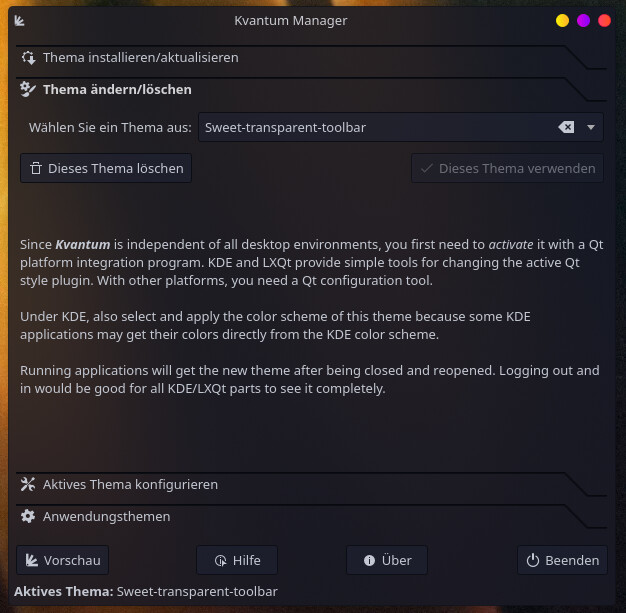626x613 pixels.
Task: Click the gear icon beside Anwendungsthemen
Action: coord(28,517)
